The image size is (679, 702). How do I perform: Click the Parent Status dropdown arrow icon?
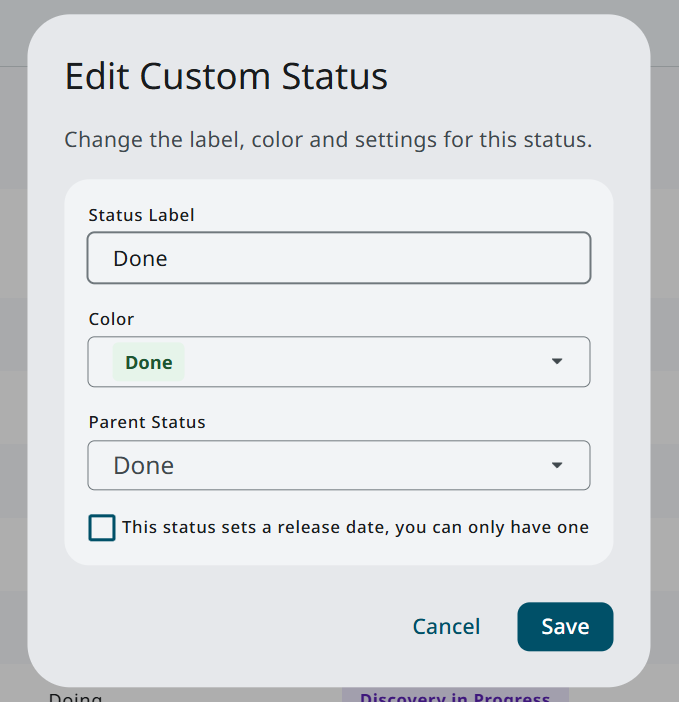tap(557, 466)
